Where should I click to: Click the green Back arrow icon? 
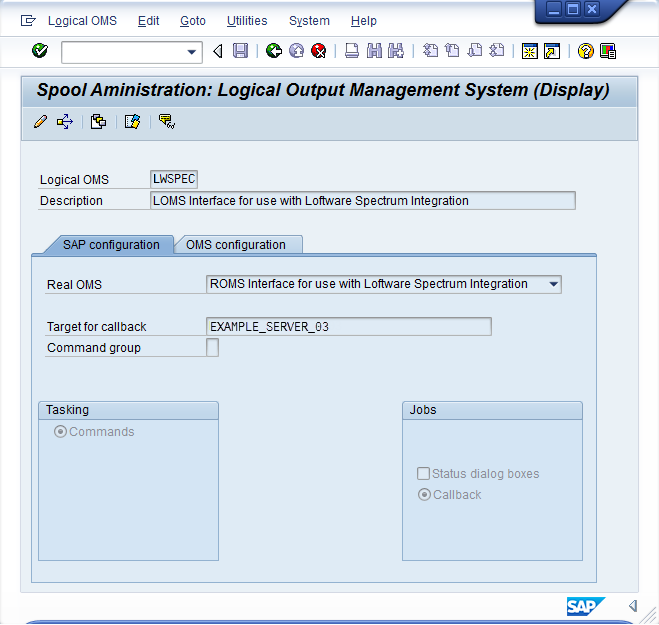point(274,51)
